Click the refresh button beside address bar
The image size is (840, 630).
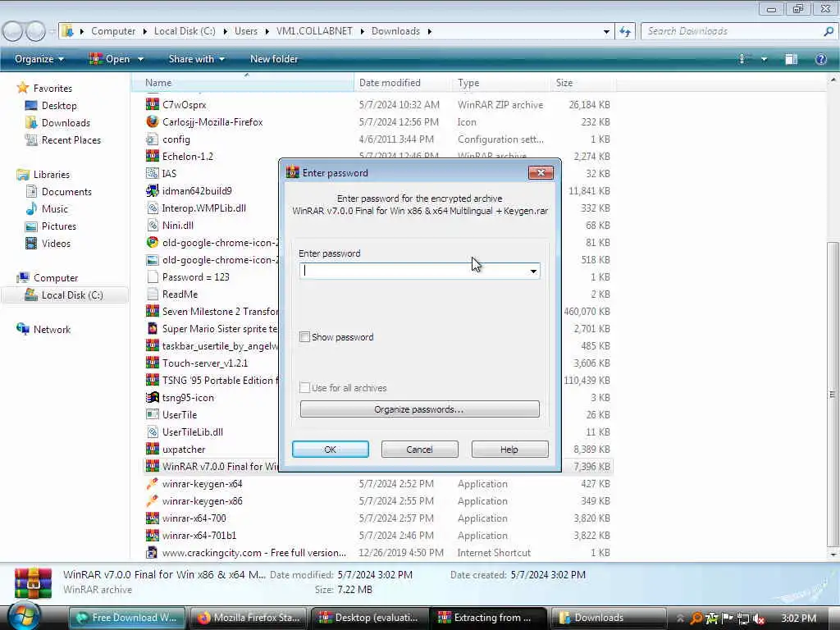click(625, 32)
